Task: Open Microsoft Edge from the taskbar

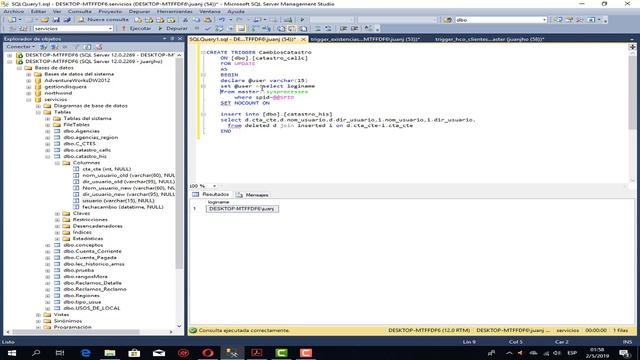Action: (x=85, y=353)
